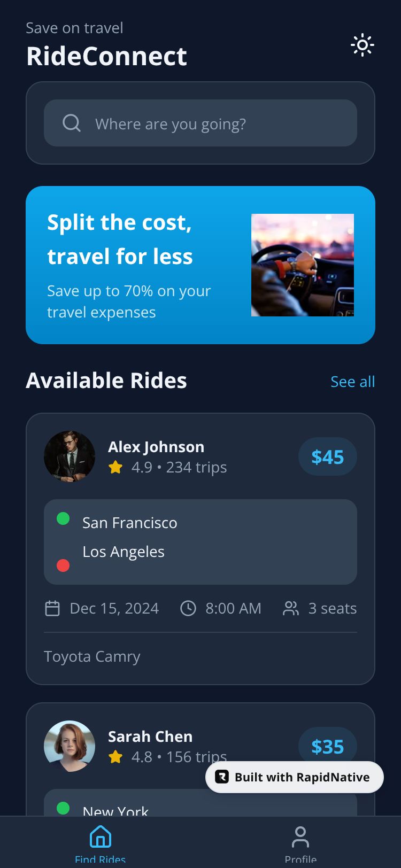Toggle light mode with sun icon
This screenshot has height=868, width=401.
(x=362, y=45)
